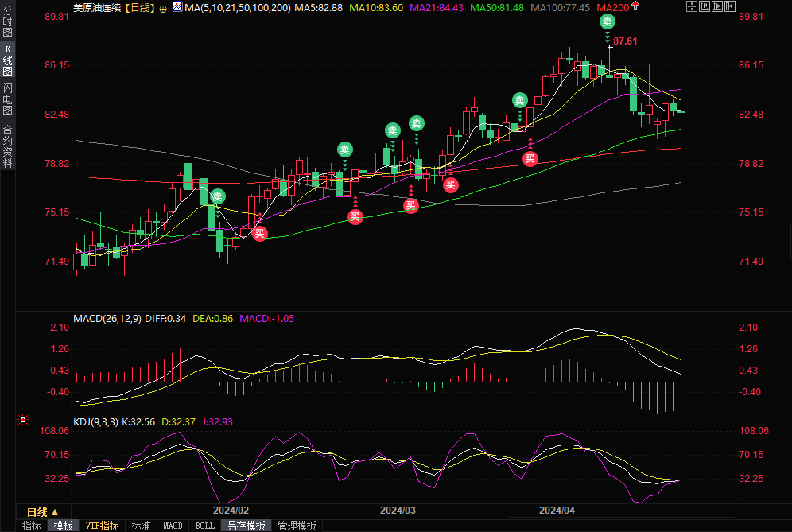Click the KDJ panel red sun icon
792x532 pixels.
pos(23,420)
